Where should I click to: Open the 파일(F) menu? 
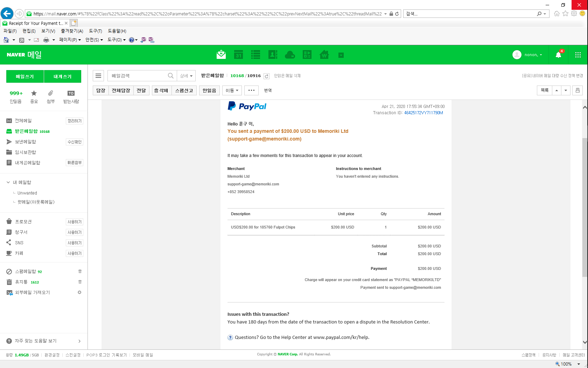[x=10, y=31]
